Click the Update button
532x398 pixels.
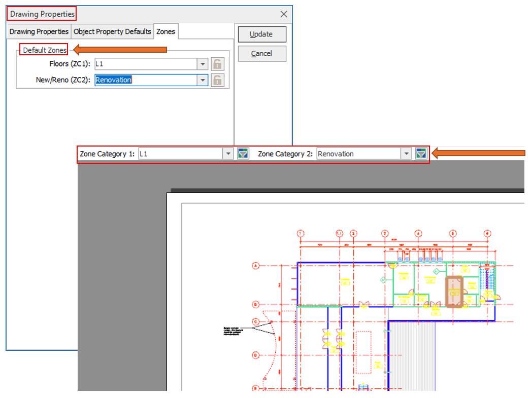pos(262,34)
